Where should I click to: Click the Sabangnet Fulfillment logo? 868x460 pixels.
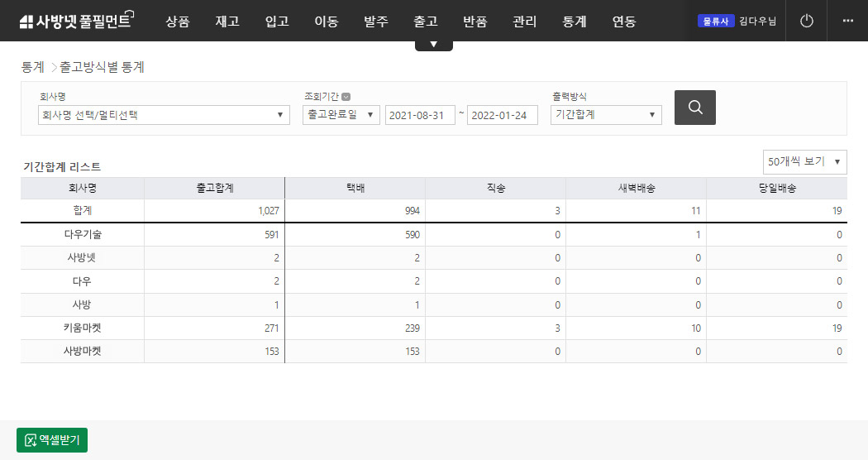75,22
